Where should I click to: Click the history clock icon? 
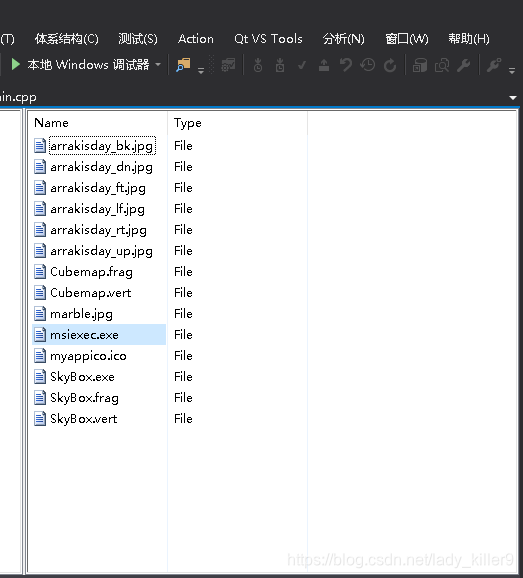click(x=367, y=65)
